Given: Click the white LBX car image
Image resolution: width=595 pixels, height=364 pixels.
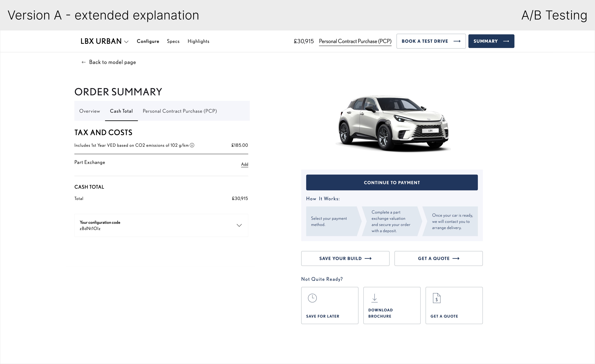Looking at the screenshot, I should [x=393, y=123].
